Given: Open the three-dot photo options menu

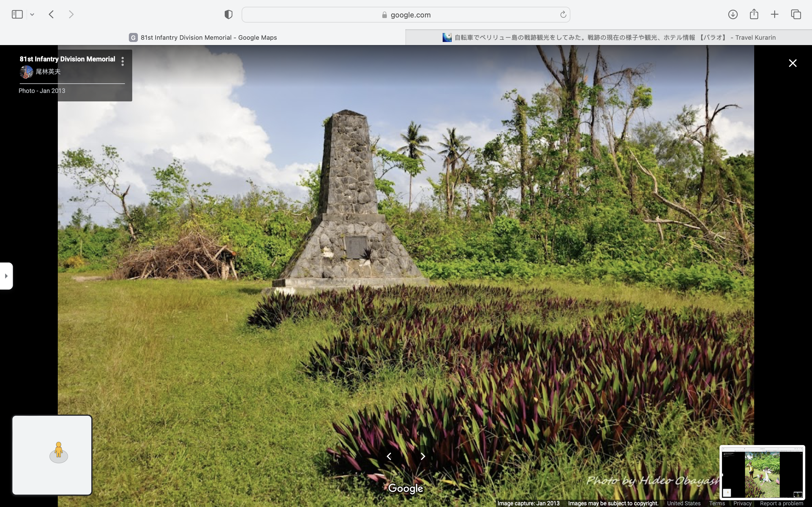Looking at the screenshot, I should tap(122, 61).
